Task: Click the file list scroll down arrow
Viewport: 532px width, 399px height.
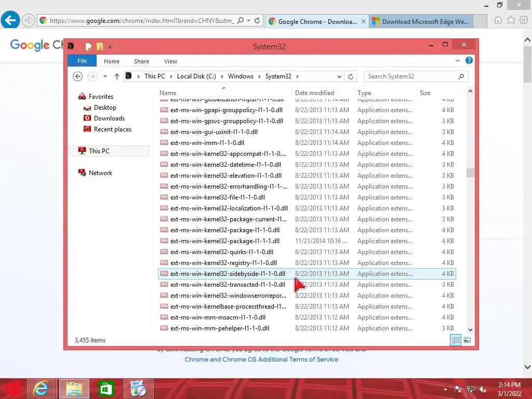Action: (x=470, y=329)
